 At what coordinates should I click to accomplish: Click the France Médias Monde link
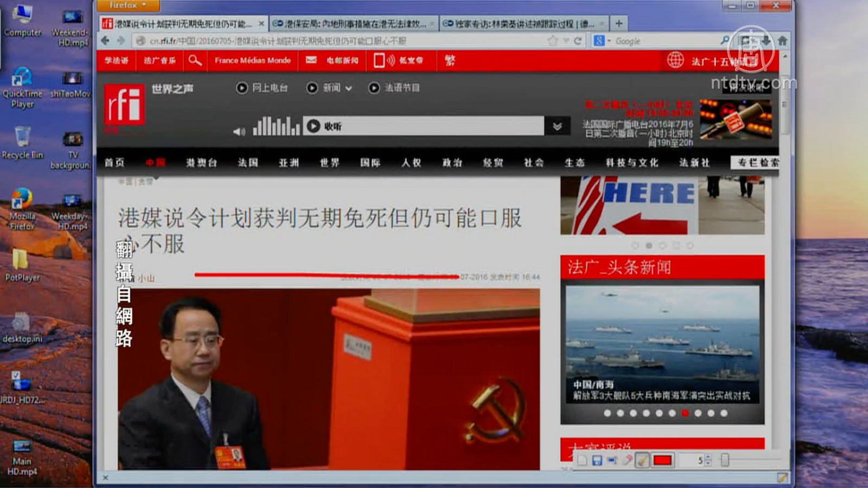252,60
